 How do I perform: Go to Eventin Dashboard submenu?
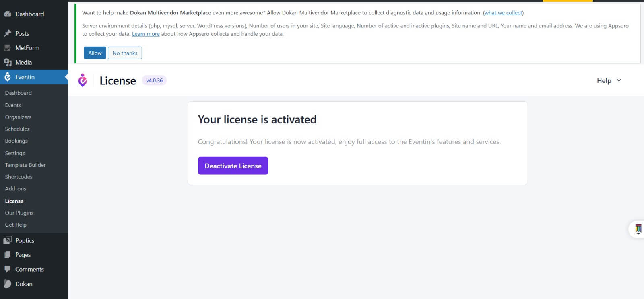(19, 93)
